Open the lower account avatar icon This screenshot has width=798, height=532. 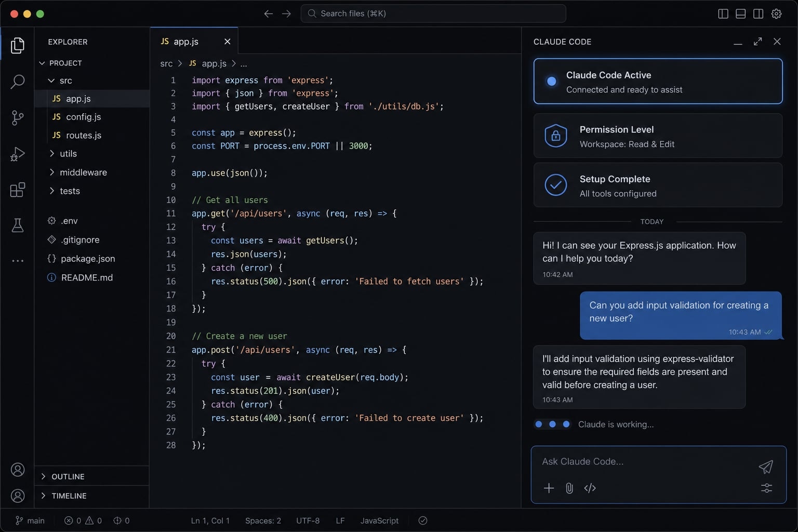18,496
